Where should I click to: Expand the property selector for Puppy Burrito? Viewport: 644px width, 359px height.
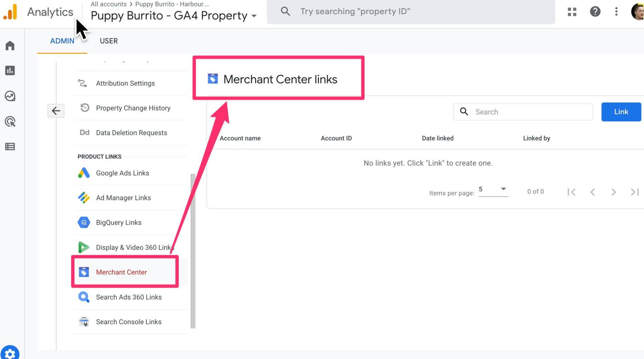(254, 15)
